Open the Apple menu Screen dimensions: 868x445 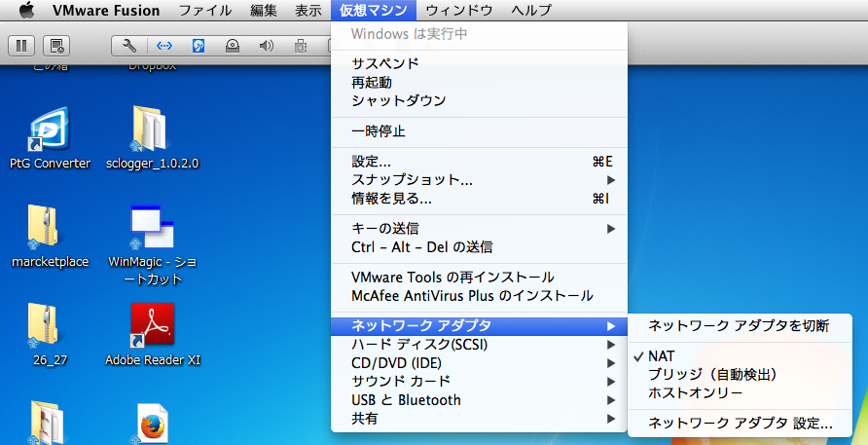click(x=26, y=10)
